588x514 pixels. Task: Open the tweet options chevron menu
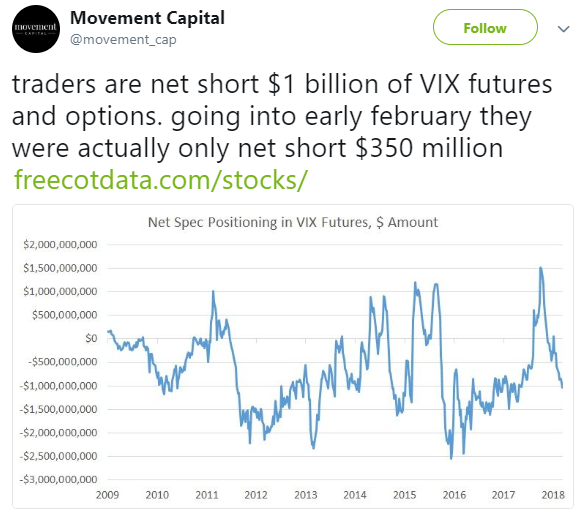click(x=564, y=29)
